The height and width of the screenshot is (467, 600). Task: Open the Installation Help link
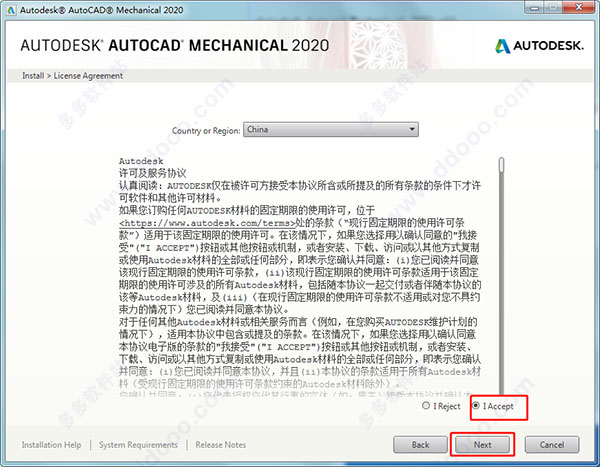click(51, 445)
